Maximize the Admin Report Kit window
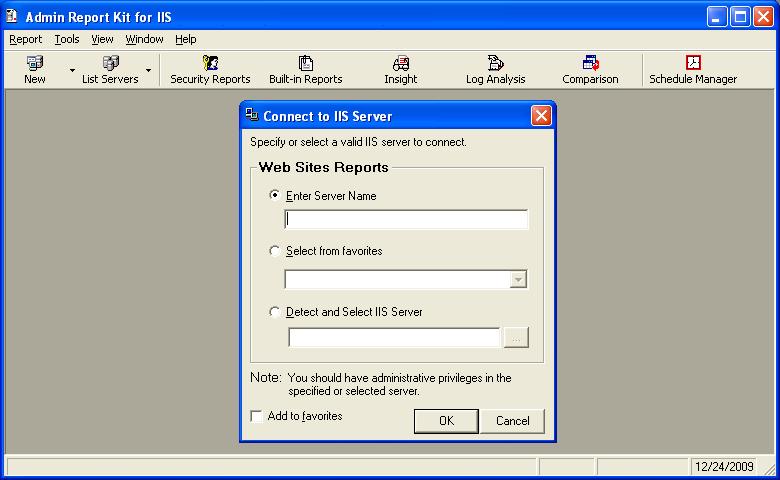Image resolution: width=780 pixels, height=480 pixels. point(740,17)
